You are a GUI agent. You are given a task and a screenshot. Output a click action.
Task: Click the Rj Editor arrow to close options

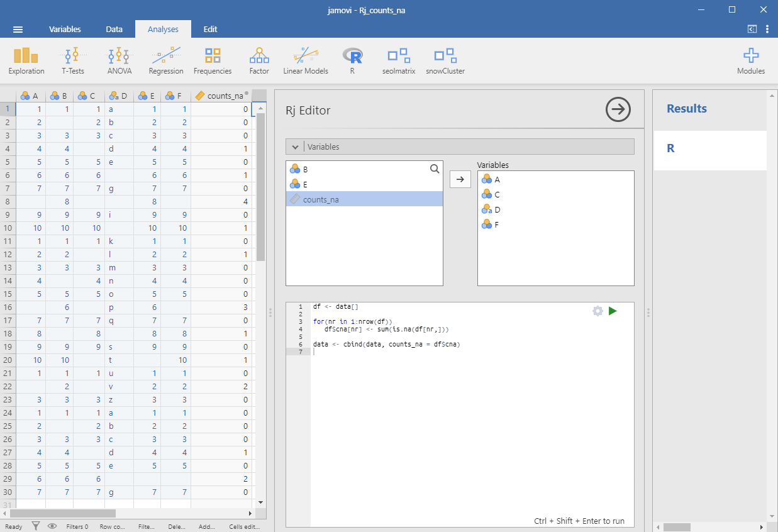pyautogui.click(x=618, y=109)
